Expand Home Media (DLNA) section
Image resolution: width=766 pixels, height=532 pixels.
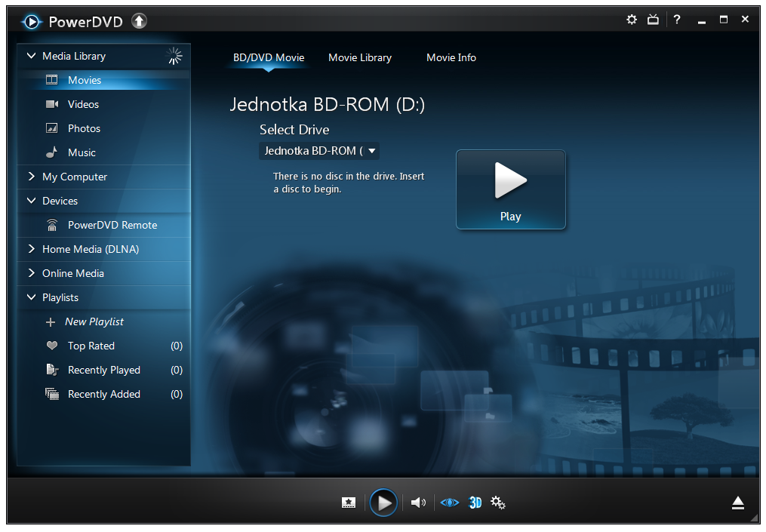(31, 249)
